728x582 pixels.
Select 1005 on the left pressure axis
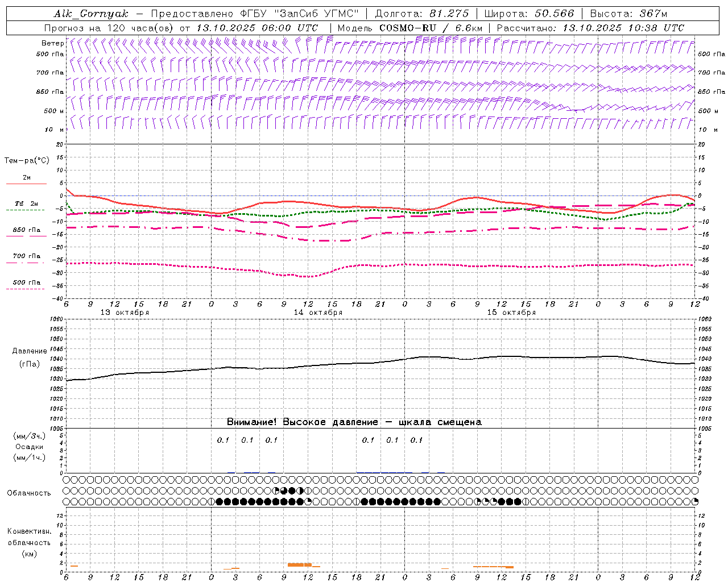coord(57,428)
